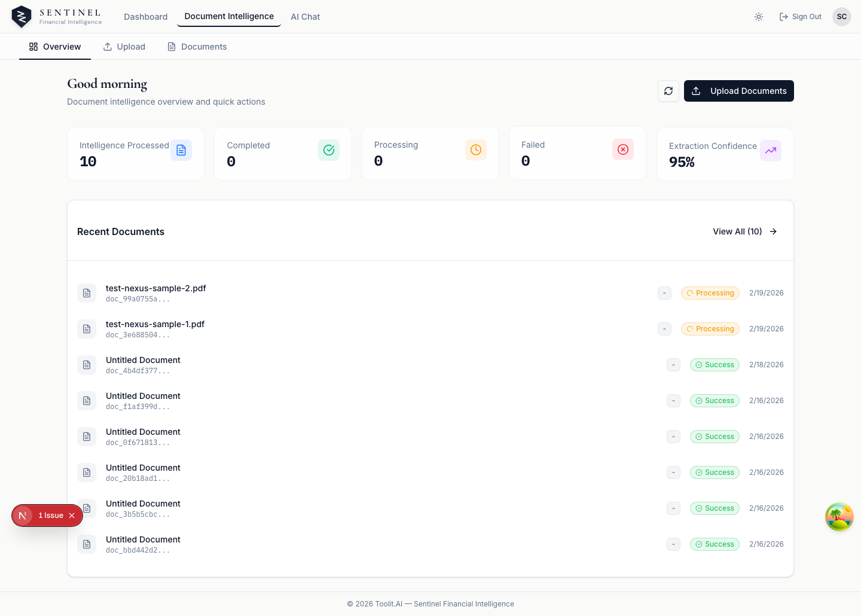Viewport: 861px width, 616px height.
Task: Select the Overview tab
Action: 55,47
